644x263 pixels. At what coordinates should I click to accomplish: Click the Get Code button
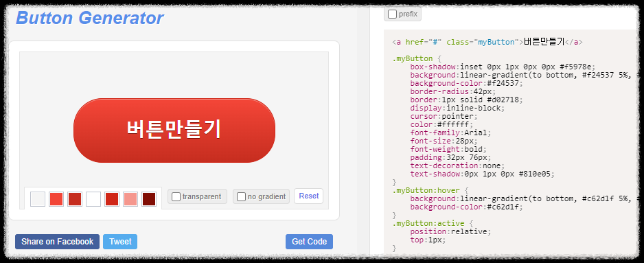[x=309, y=242]
